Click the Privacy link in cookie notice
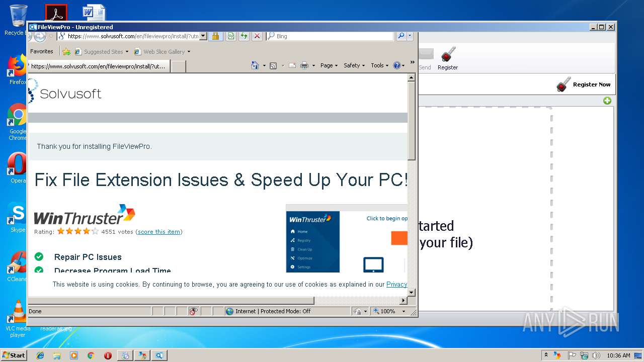Screen dimensions: 644x362 click(x=396, y=284)
